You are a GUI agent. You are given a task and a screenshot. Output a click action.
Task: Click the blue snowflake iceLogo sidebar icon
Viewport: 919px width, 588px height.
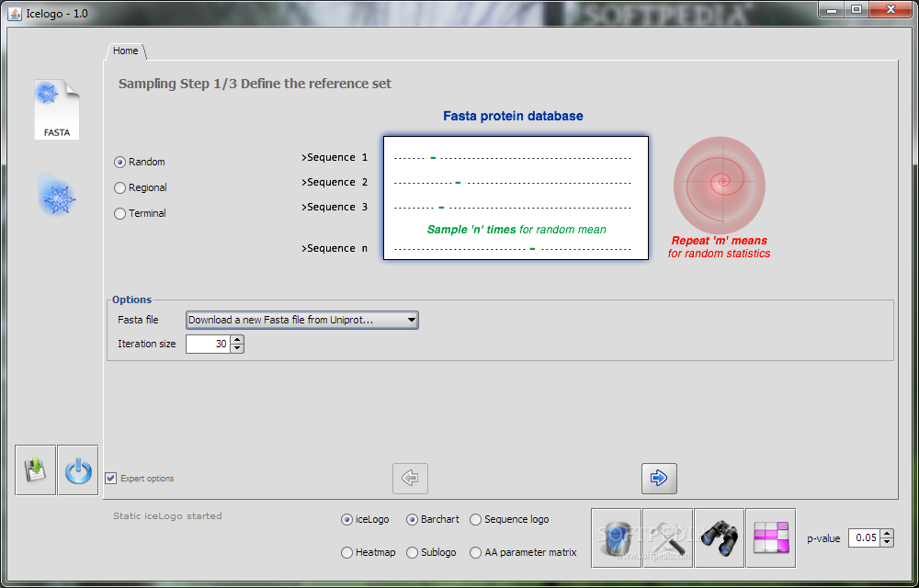click(57, 195)
